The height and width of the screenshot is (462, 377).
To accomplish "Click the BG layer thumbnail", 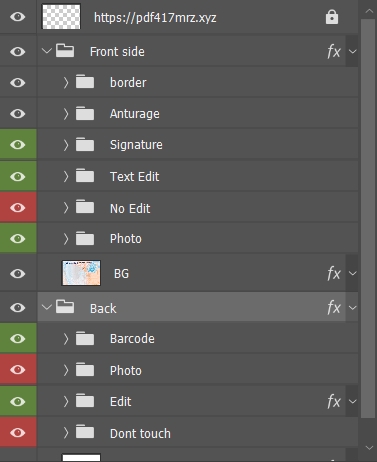I will click(x=81, y=273).
